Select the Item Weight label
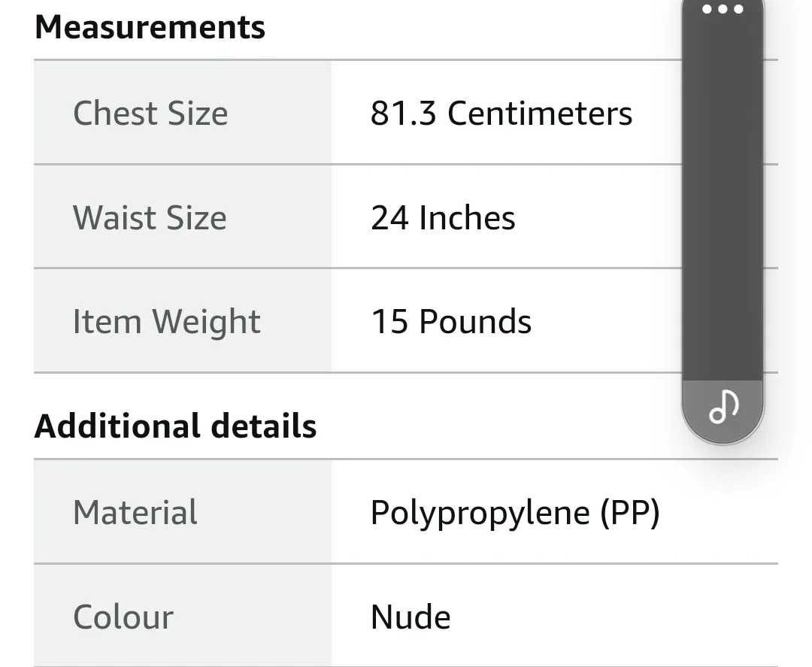Image resolution: width=812 pixels, height=667 pixels. [167, 321]
